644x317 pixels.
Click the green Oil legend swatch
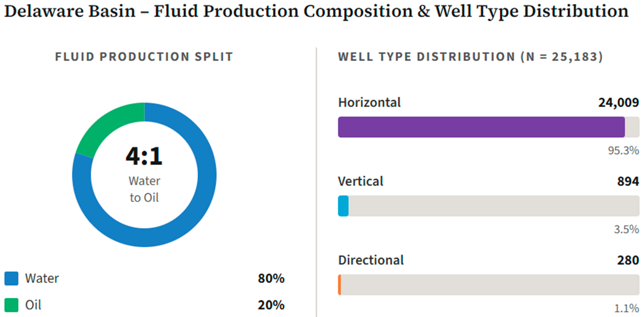[x=11, y=305]
